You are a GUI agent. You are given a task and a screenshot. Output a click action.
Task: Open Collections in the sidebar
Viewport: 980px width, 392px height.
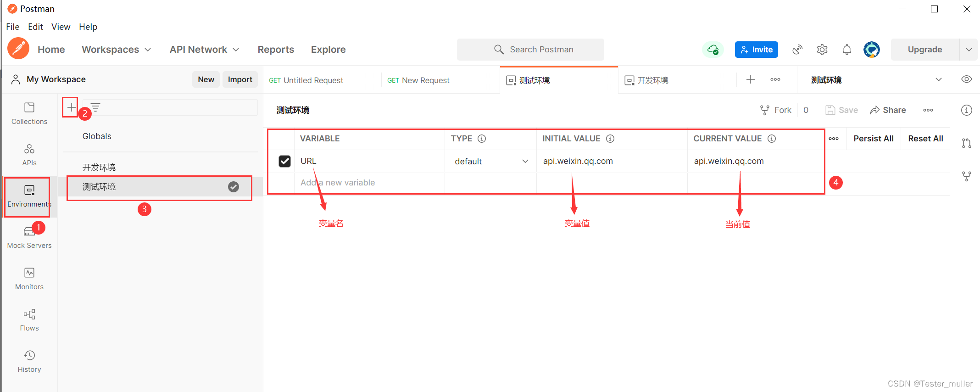[x=29, y=113]
